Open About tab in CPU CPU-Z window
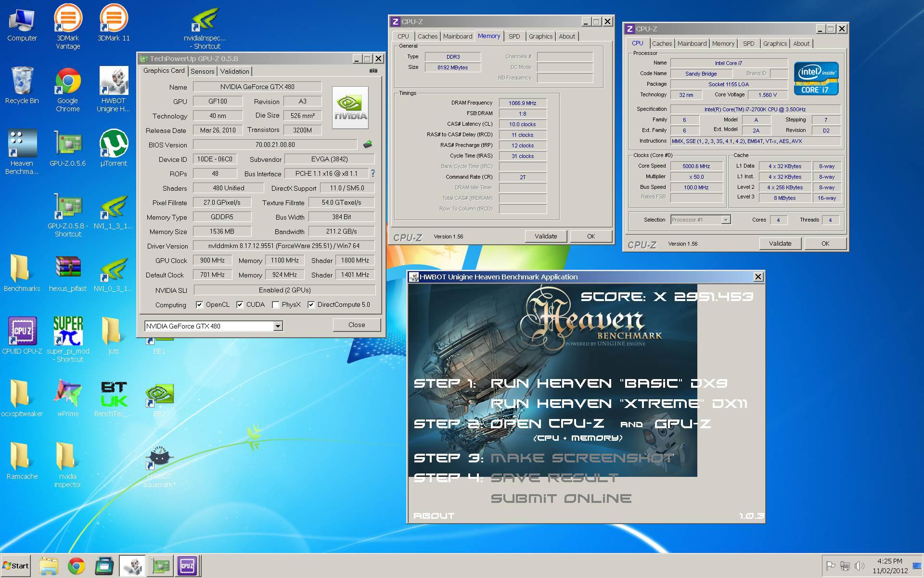Viewport: 924px width, 578px height. pyautogui.click(x=801, y=43)
